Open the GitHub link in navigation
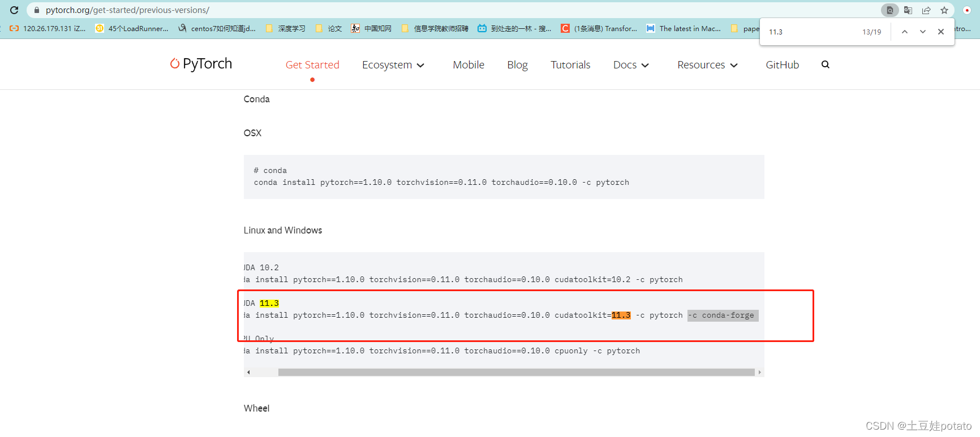The image size is (980, 437). (783, 64)
